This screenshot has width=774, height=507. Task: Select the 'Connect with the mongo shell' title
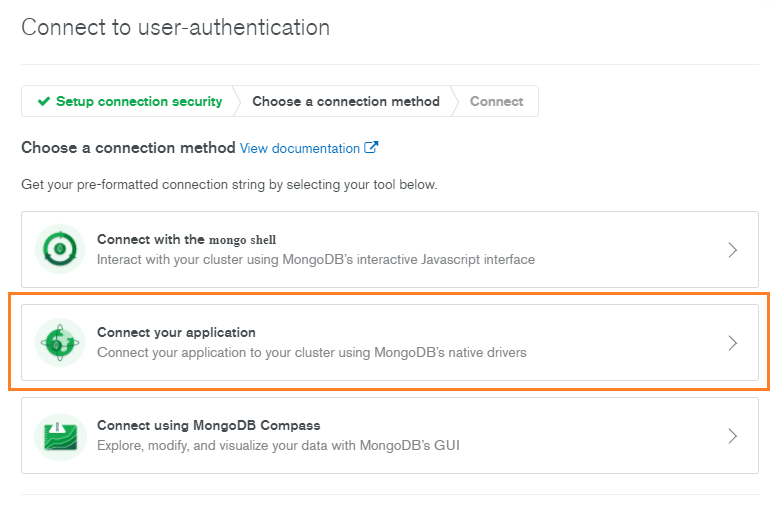(186, 239)
